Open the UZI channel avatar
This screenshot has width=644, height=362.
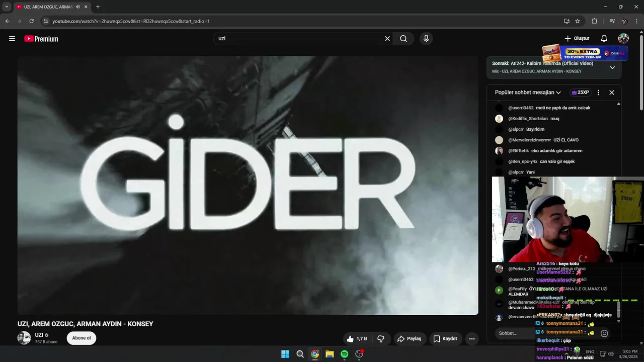(x=24, y=338)
